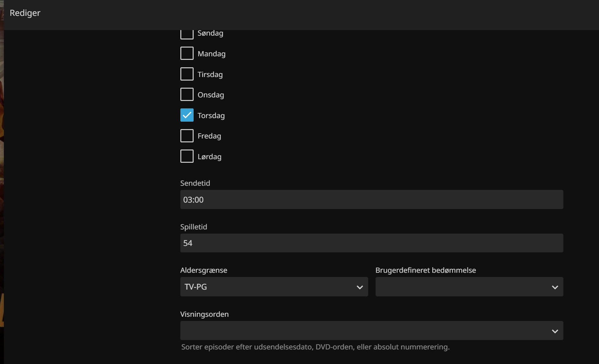599x364 pixels.
Task: Click the chevron arrow in the Visningsorden field
Action: click(555, 331)
